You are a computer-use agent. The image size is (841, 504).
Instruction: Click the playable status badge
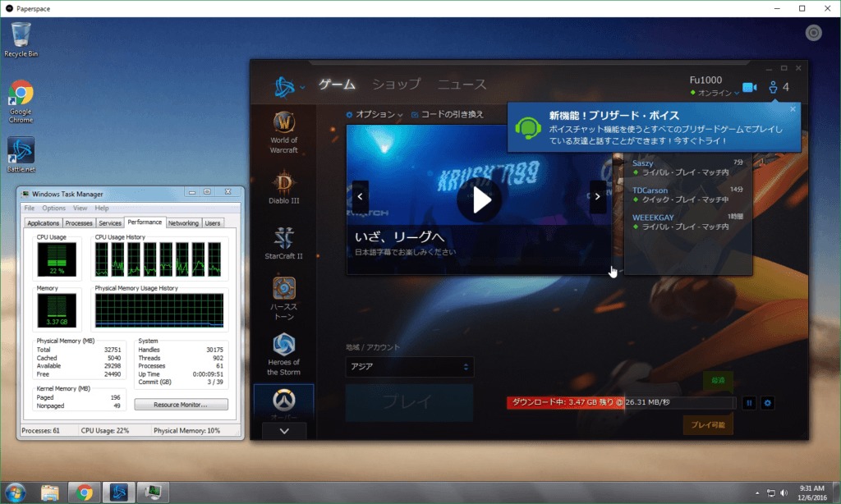(x=708, y=424)
